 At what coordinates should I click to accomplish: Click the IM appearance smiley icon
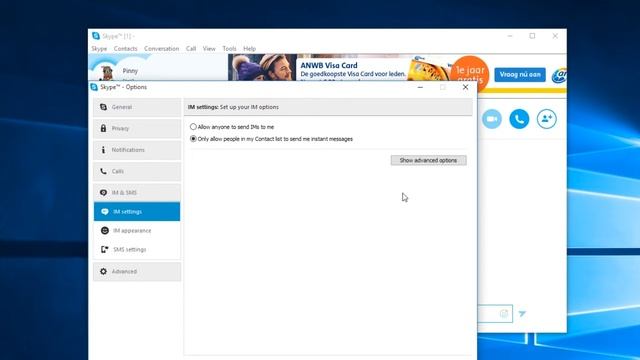[104, 231]
